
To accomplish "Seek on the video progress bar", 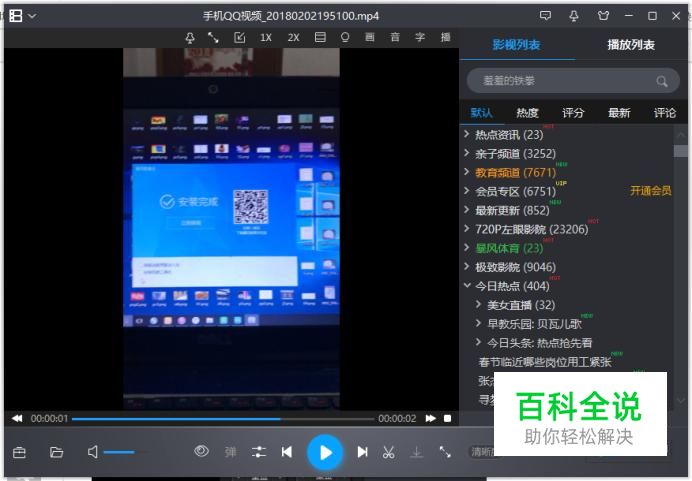I will [223, 419].
